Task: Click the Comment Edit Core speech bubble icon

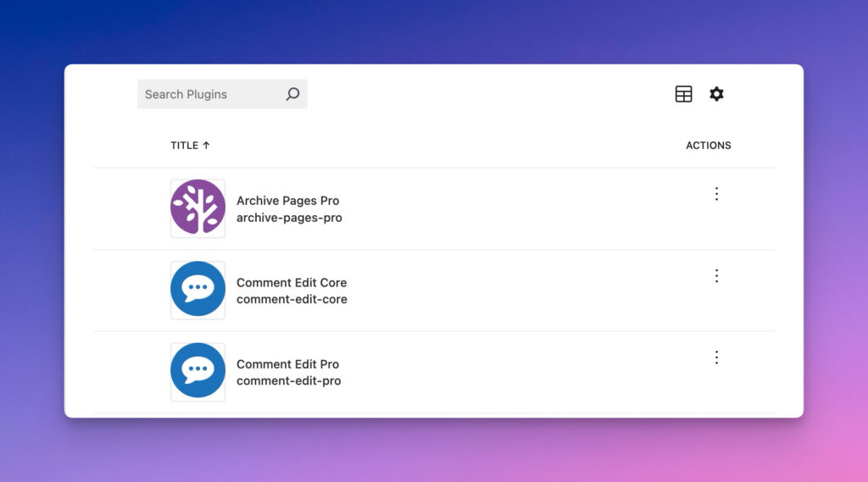Action: tap(198, 290)
